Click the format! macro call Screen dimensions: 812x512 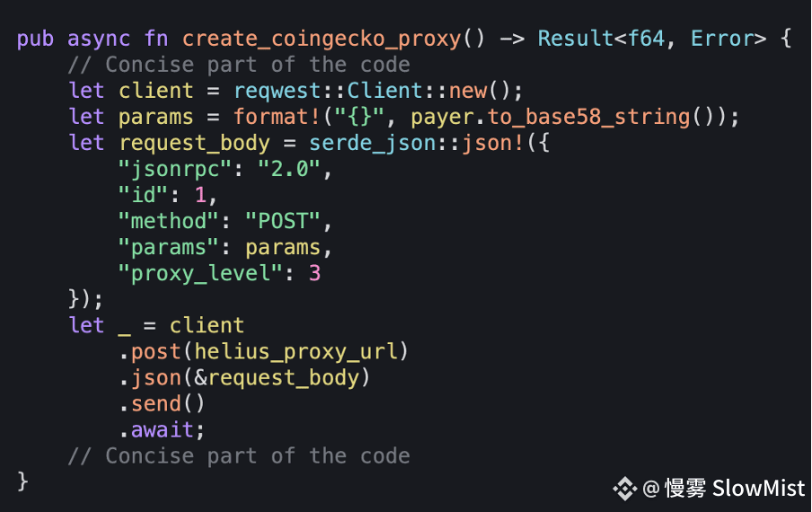coord(277,117)
